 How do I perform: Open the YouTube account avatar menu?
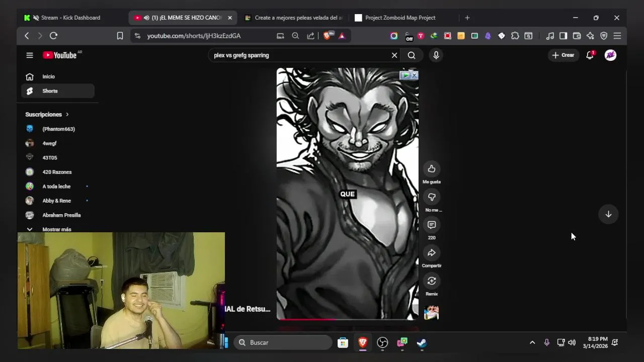(x=610, y=55)
